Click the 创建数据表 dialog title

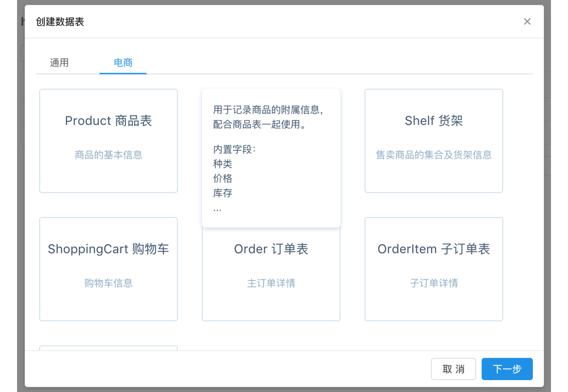click(59, 22)
